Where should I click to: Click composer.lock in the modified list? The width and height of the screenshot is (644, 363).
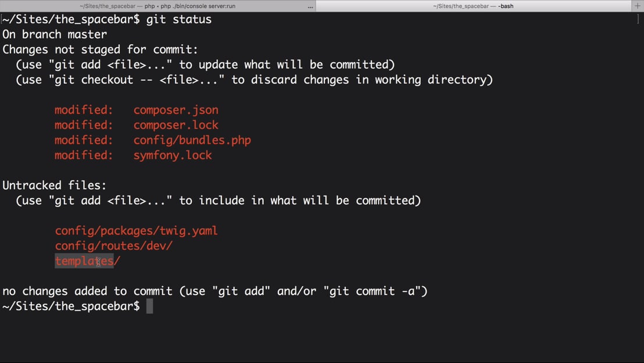(x=176, y=125)
